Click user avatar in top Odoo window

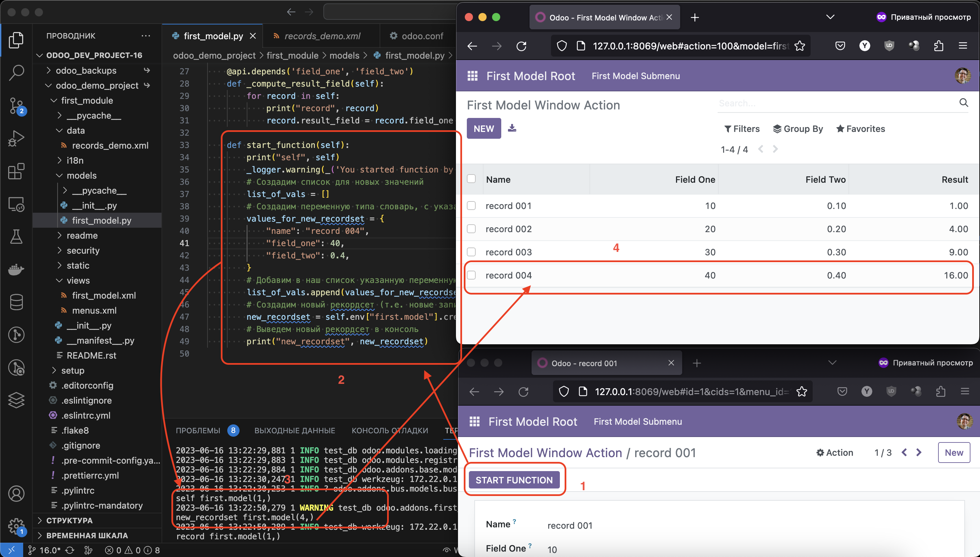(962, 76)
